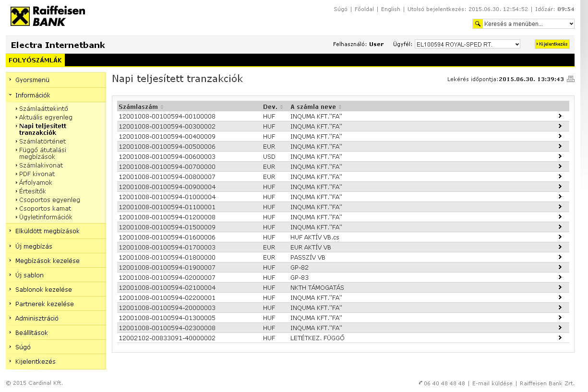588x392 pixels.
Task: Open arrow for account ending 00700000
Action: 560,166
